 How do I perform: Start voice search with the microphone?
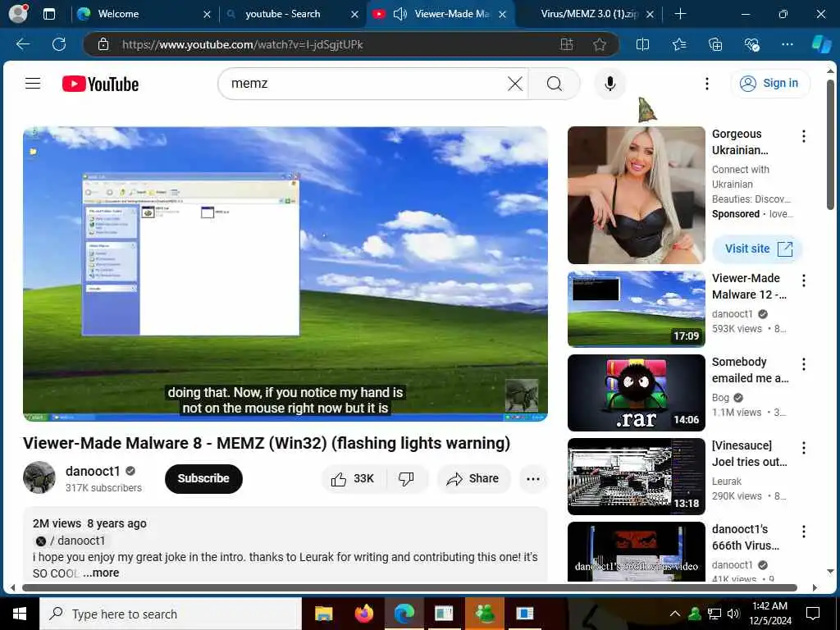(x=609, y=84)
